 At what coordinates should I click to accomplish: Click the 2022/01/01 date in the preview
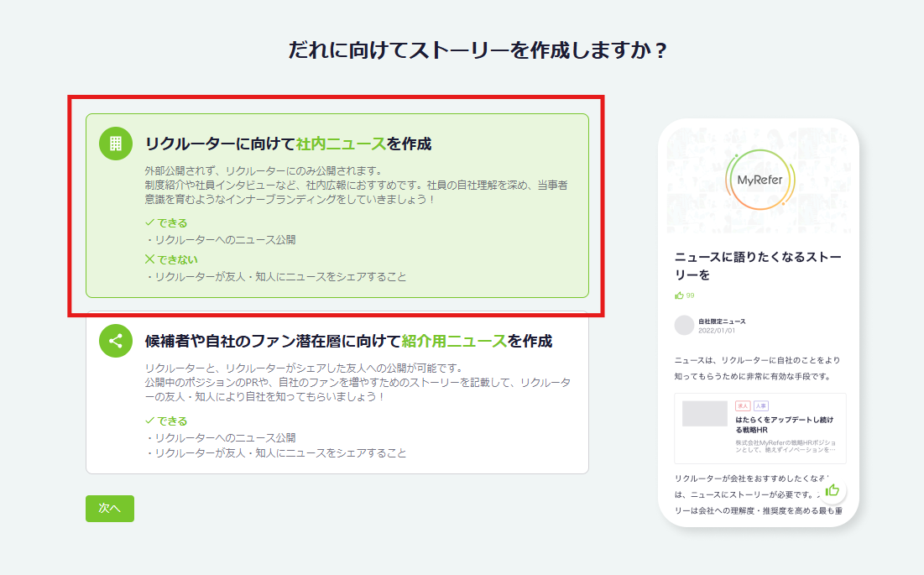coord(716,330)
